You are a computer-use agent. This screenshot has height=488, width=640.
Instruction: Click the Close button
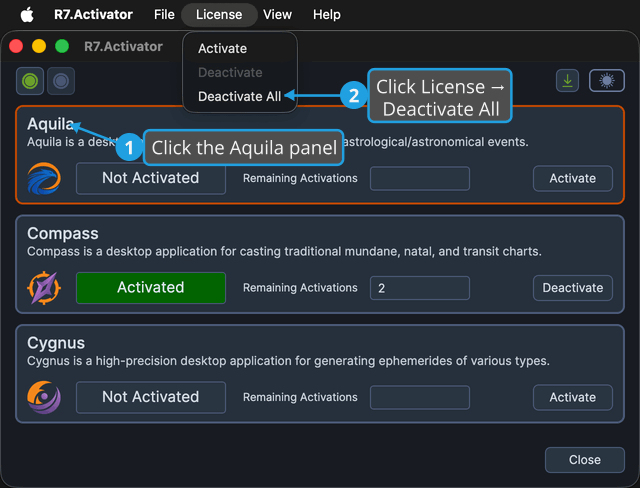[x=584, y=460]
